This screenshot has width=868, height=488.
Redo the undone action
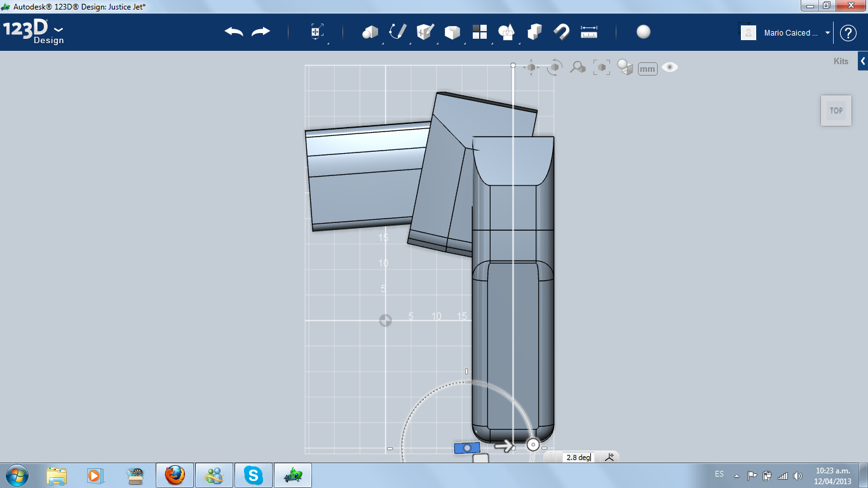[x=261, y=32]
